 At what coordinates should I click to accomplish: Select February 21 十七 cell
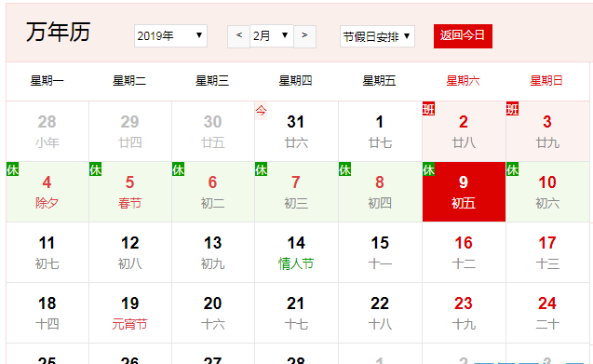click(x=296, y=313)
